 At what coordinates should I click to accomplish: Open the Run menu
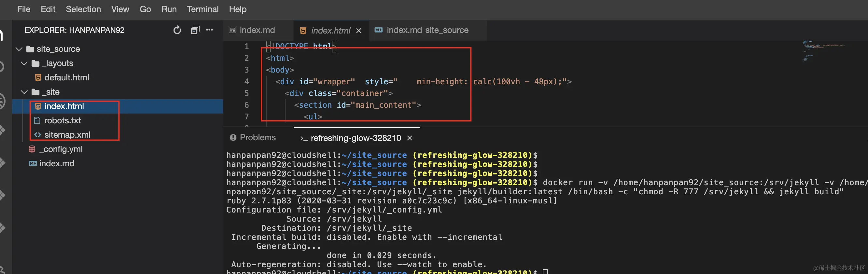tap(169, 9)
